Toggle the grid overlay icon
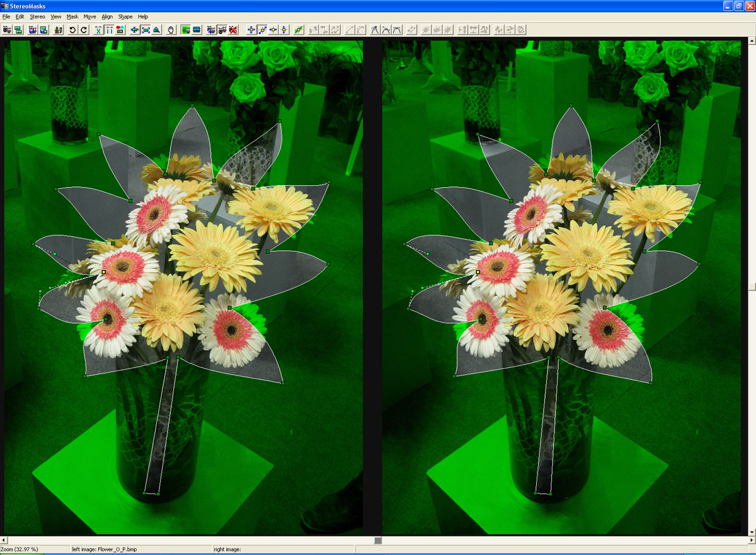Viewport: 756px width, 555px height. (197, 29)
